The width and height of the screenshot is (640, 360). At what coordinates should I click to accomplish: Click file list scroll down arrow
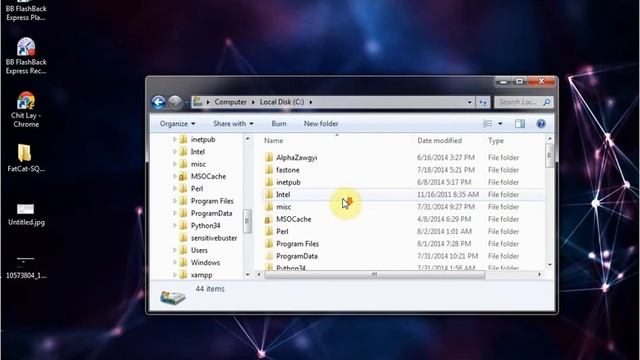(549, 265)
